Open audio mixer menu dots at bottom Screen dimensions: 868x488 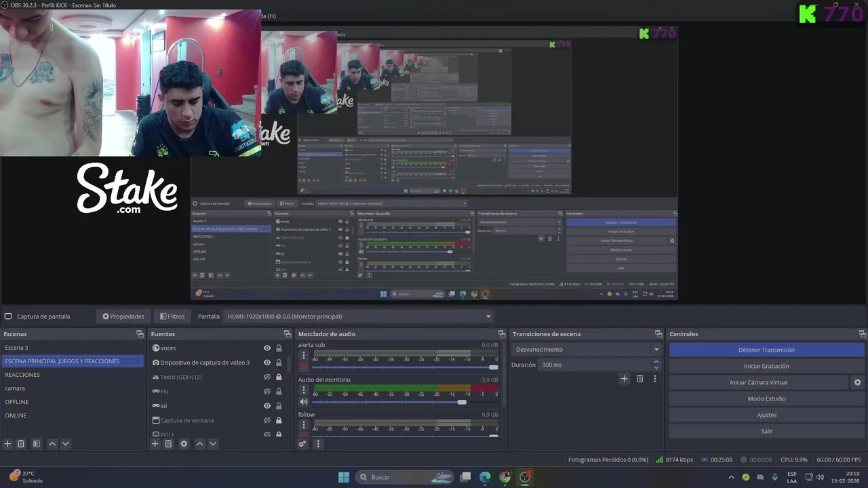tap(317, 444)
